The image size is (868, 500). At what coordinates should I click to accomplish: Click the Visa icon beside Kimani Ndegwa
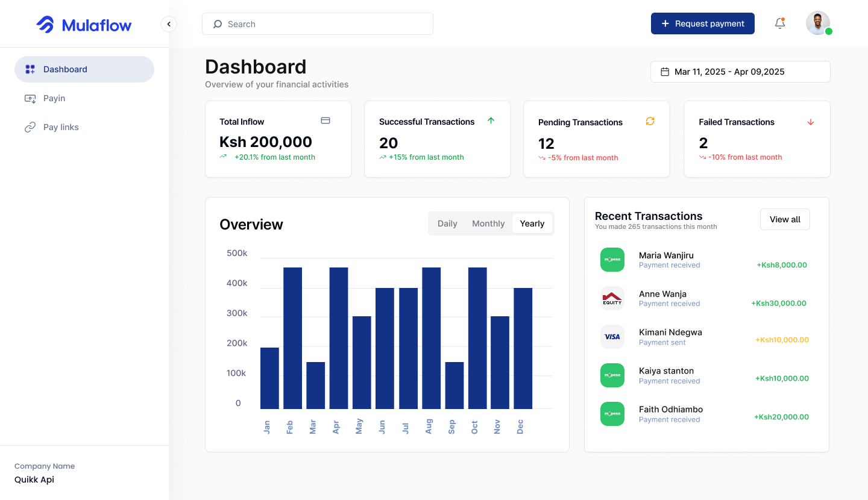pos(612,337)
